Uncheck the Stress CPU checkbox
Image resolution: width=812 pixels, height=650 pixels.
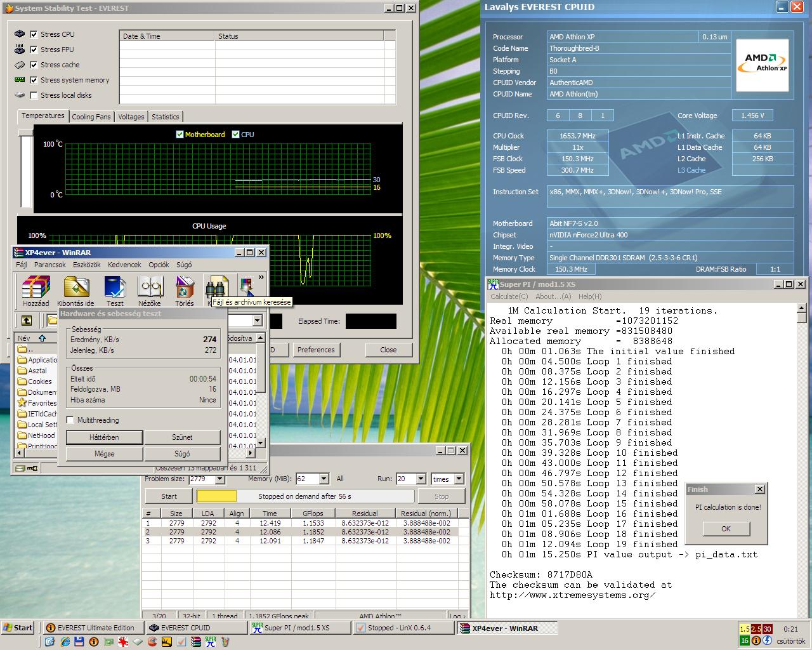pos(34,34)
